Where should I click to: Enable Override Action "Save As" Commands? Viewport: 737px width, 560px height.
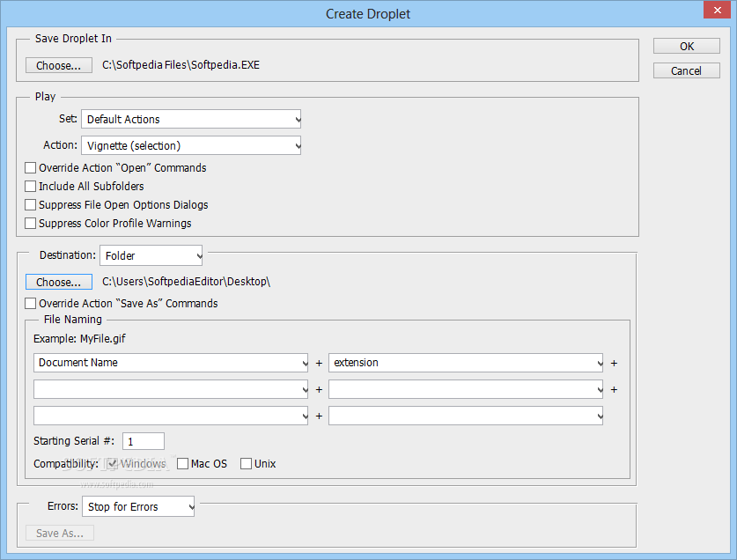[x=31, y=303]
